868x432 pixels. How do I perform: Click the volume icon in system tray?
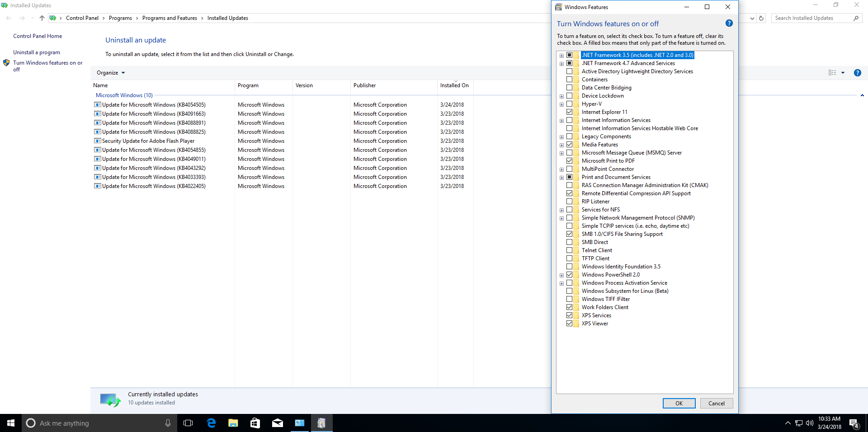809,423
